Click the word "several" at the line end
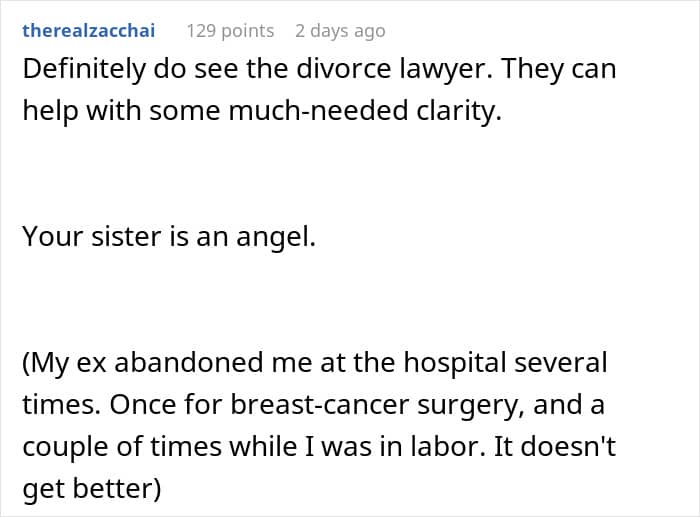This screenshot has width=700, height=517. pos(561,362)
